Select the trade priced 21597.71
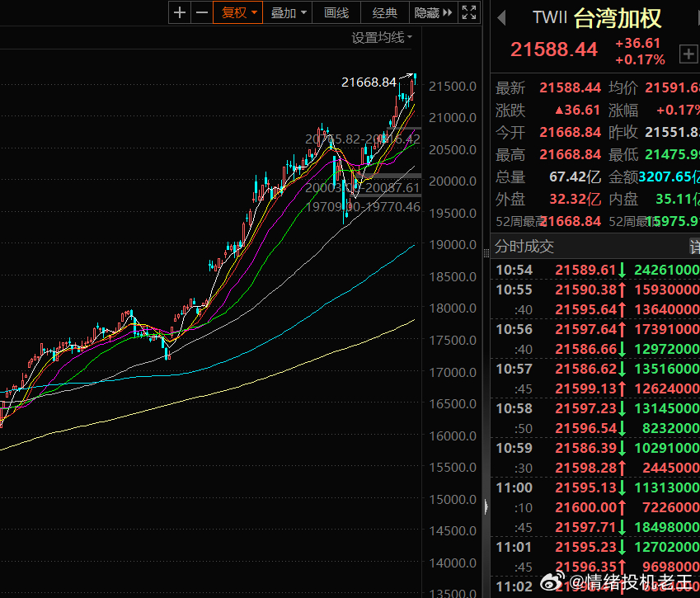Screen dimensions: 700x598 point(595,527)
